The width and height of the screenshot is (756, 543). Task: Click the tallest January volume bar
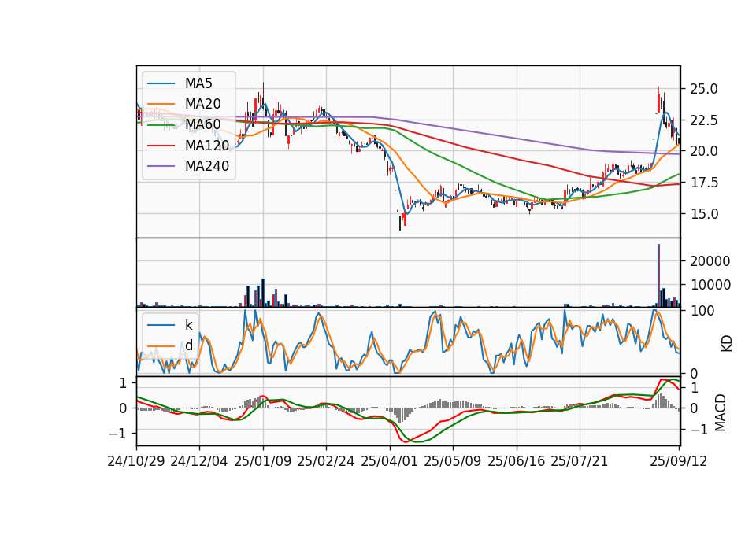tap(263, 293)
